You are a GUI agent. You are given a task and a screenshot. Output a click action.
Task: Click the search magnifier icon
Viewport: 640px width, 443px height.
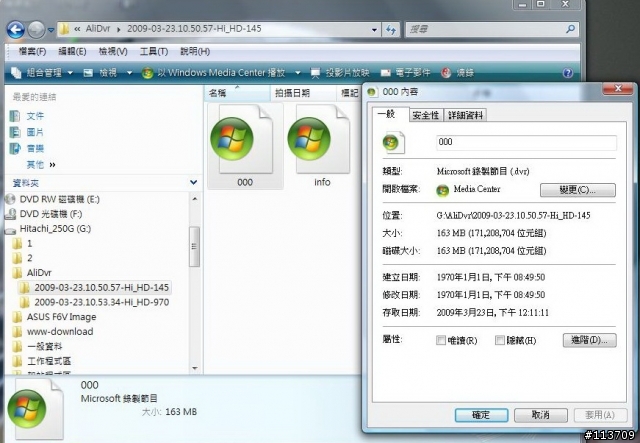click(x=570, y=29)
